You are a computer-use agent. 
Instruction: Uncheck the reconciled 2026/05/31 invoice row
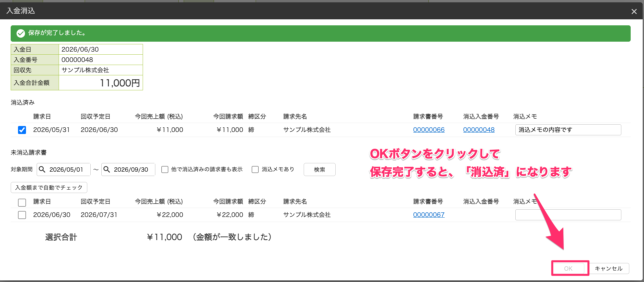click(x=22, y=130)
